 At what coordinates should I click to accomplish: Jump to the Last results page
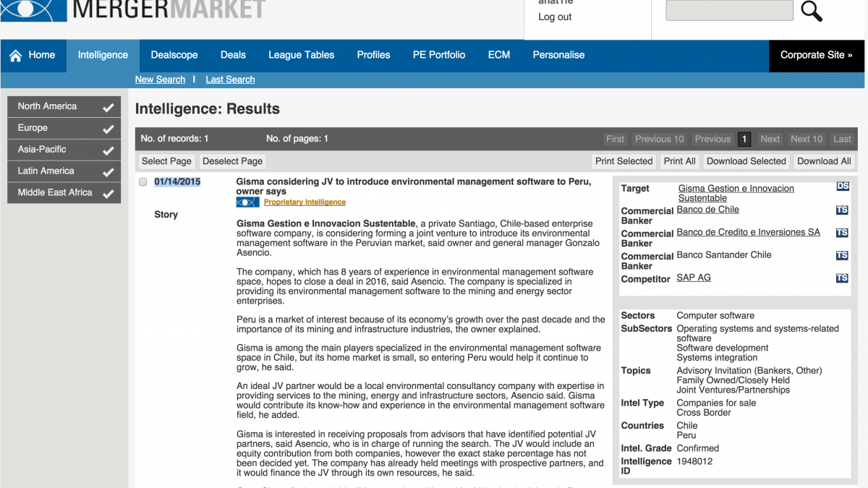point(842,139)
